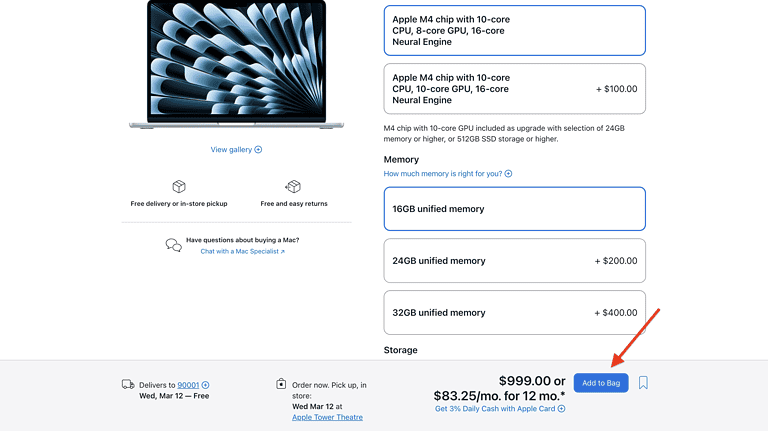This screenshot has height=431, width=768.
Task: Open the Apple Tower Theatre store link
Action: point(327,417)
